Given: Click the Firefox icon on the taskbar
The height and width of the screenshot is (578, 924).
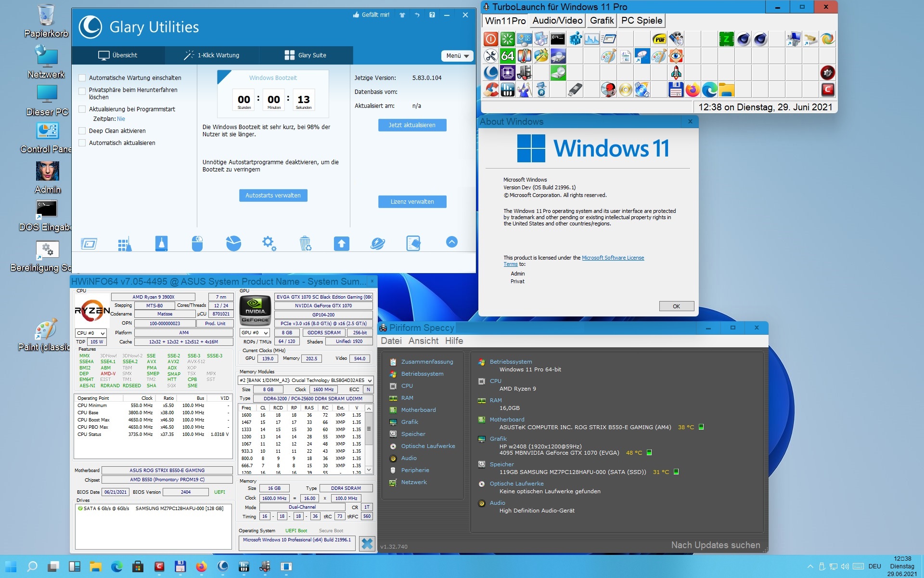Looking at the screenshot, I should 201,566.
